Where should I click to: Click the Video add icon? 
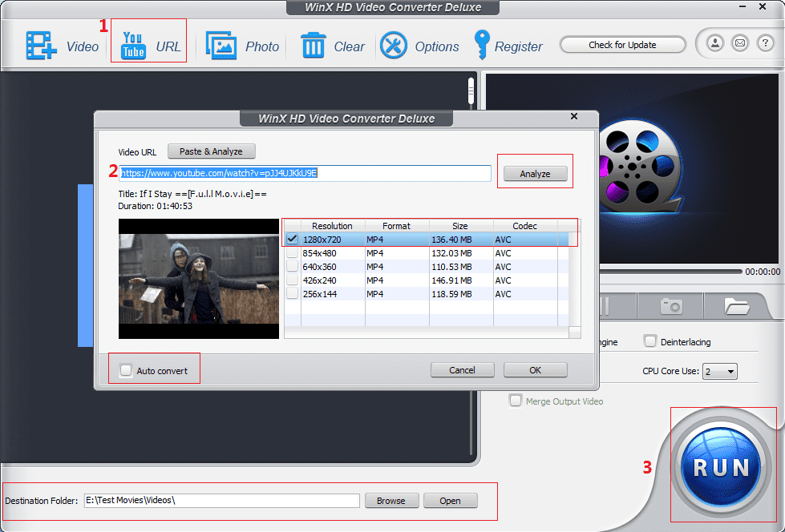tap(42, 46)
